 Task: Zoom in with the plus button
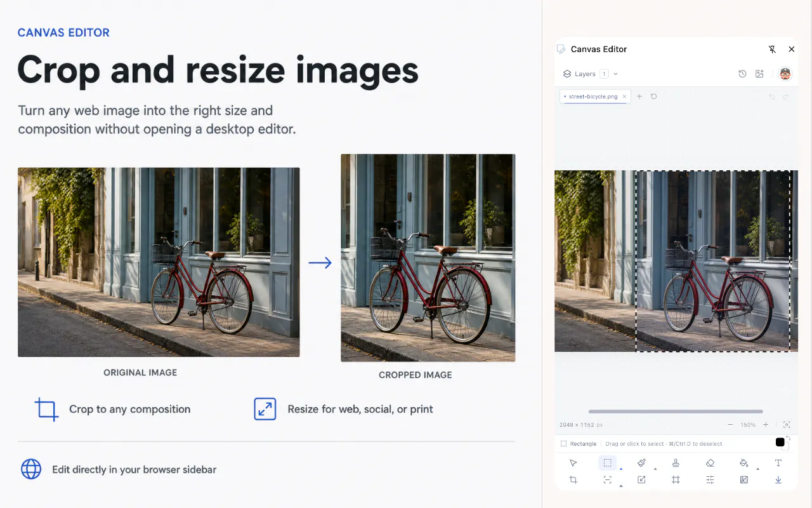(766, 425)
